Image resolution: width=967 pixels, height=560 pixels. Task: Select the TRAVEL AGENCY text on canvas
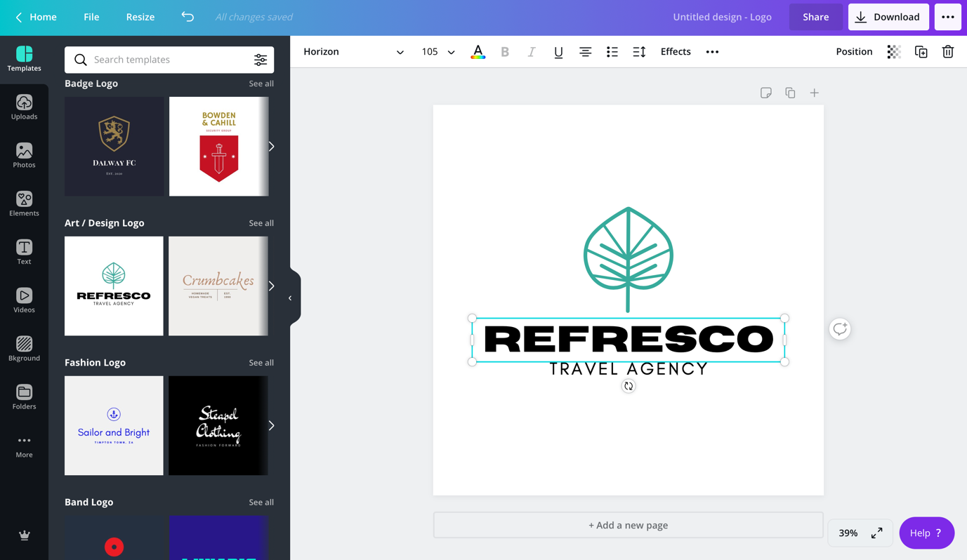pos(629,369)
